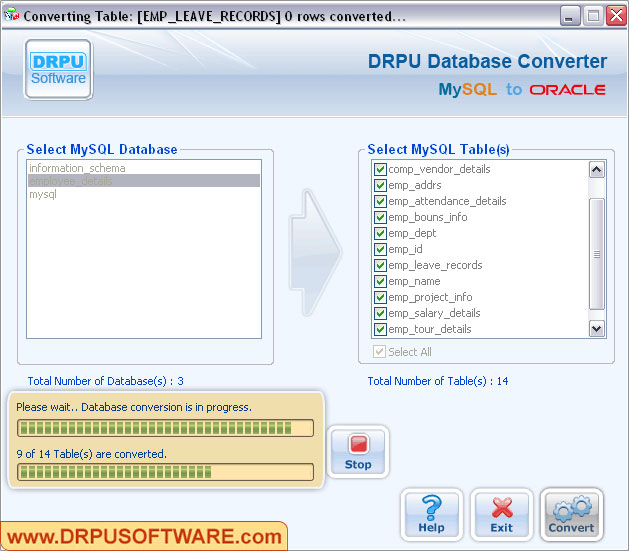The image size is (629, 551).
Task: Select the information_schema database
Action: (144, 168)
